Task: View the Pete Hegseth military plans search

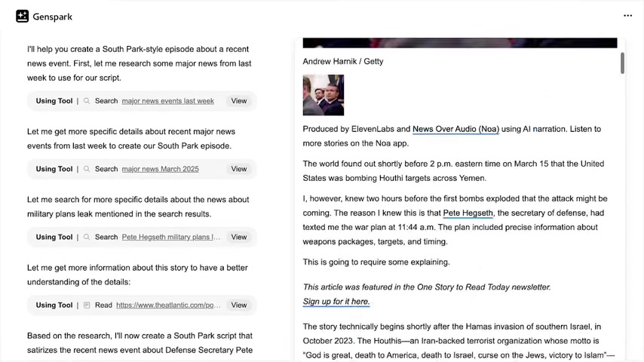Action: point(238,237)
